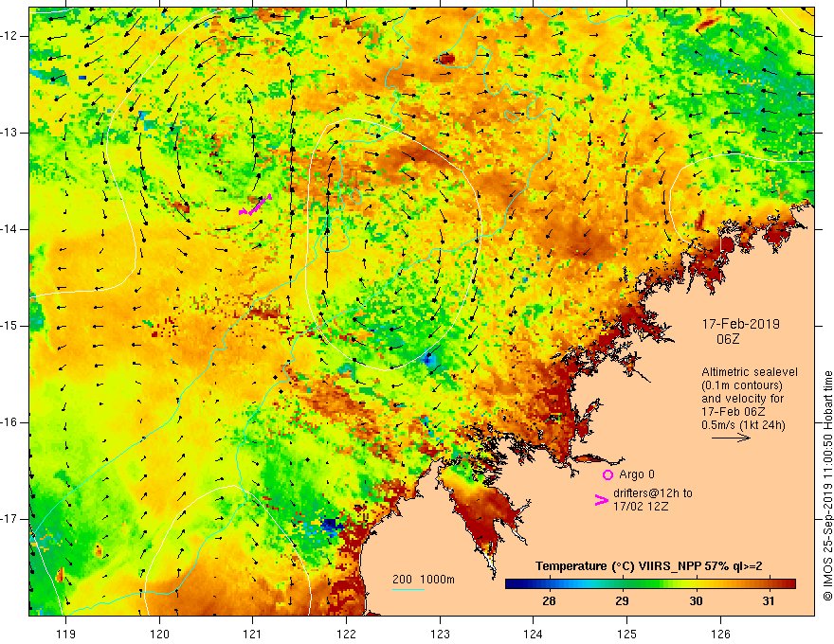
Task: Click the date text 17-Feb-2019
Action: [740, 324]
